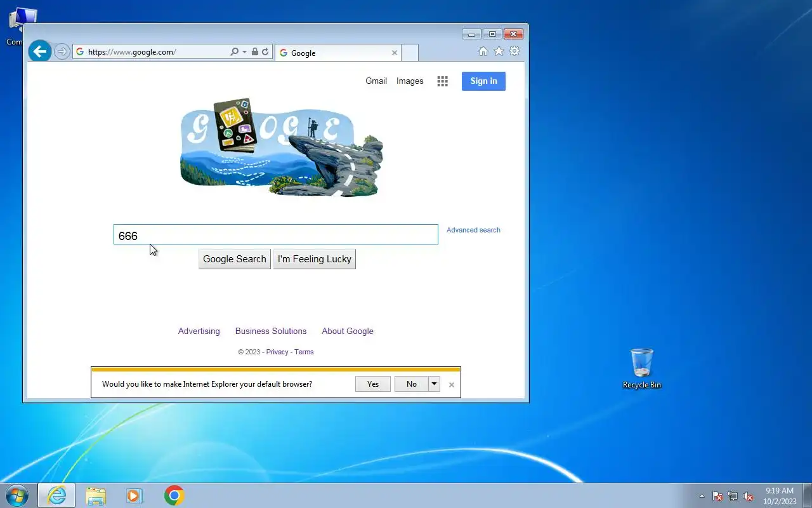The image size is (812, 508).
Task: Open the Privacy link in footer
Action: click(x=277, y=352)
